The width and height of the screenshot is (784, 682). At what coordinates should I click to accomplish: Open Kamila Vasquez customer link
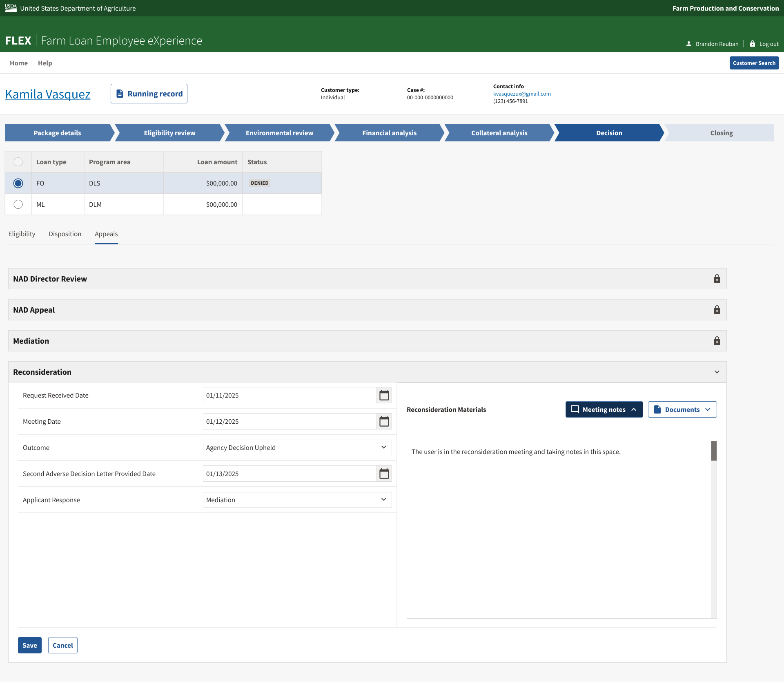48,94
